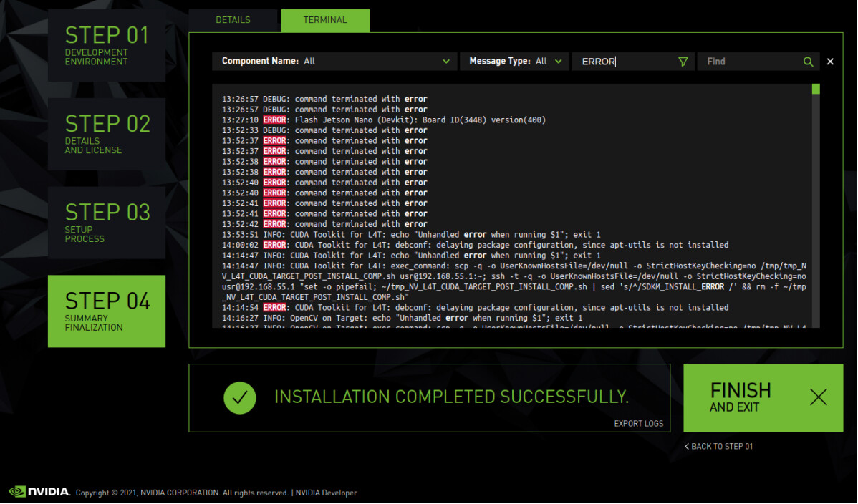Click the 14:14:47 exec_command log line
Screen dimensions: 858x504
pos(514,281)
